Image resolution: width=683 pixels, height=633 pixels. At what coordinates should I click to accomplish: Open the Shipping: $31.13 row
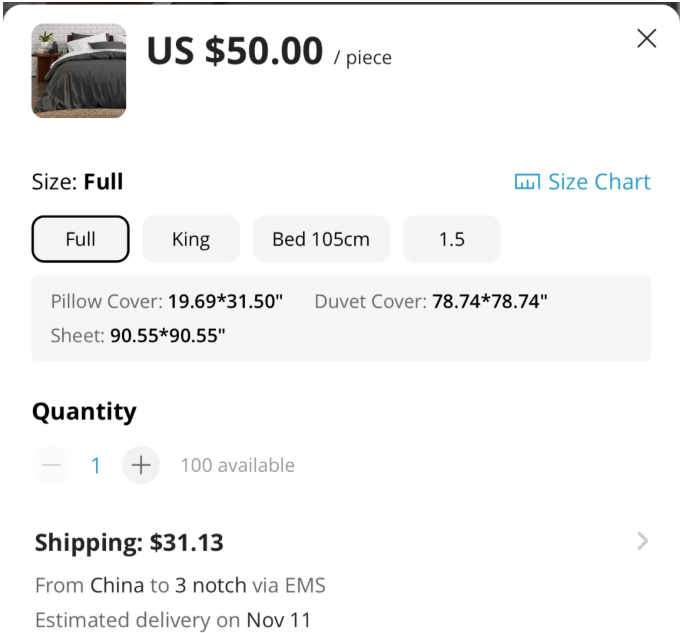[x=130, y=543]
